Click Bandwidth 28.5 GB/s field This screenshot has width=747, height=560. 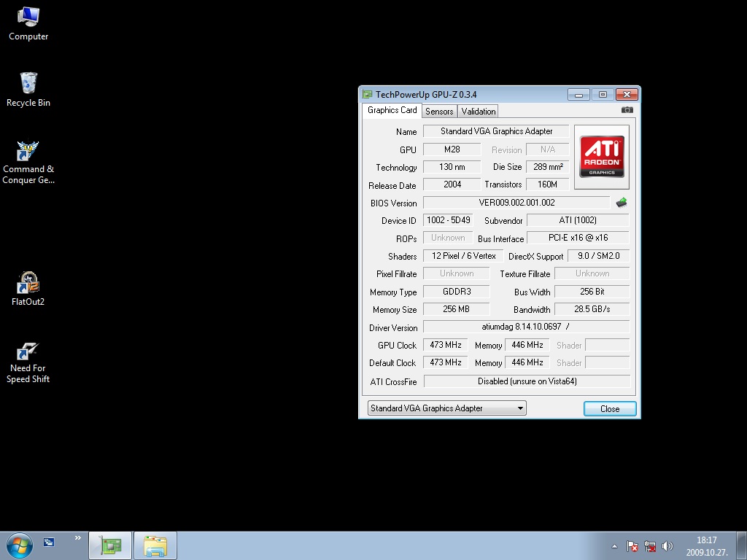[592, 309]
